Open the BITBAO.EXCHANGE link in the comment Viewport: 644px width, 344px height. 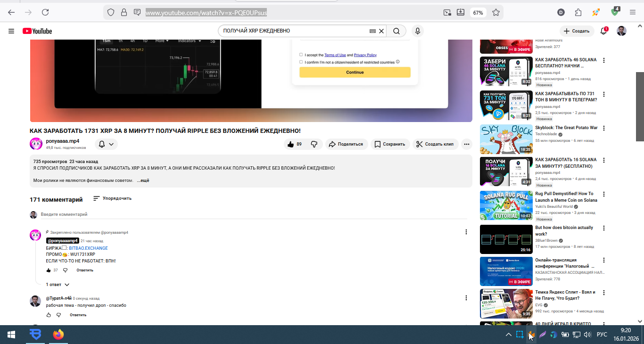tap(88, 248)
